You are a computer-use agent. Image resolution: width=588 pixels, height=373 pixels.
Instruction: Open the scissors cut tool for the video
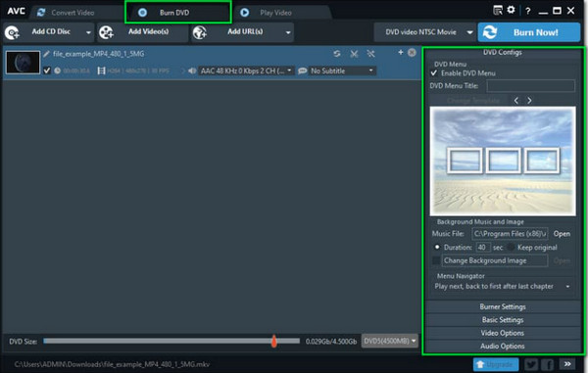[x=354, y=54]
